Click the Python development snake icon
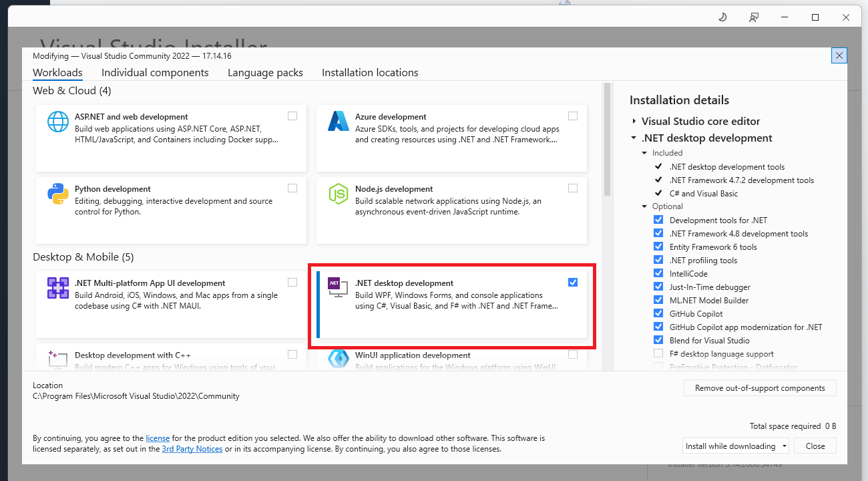Viewport: 868px width, 481px height. coord(58,194)
